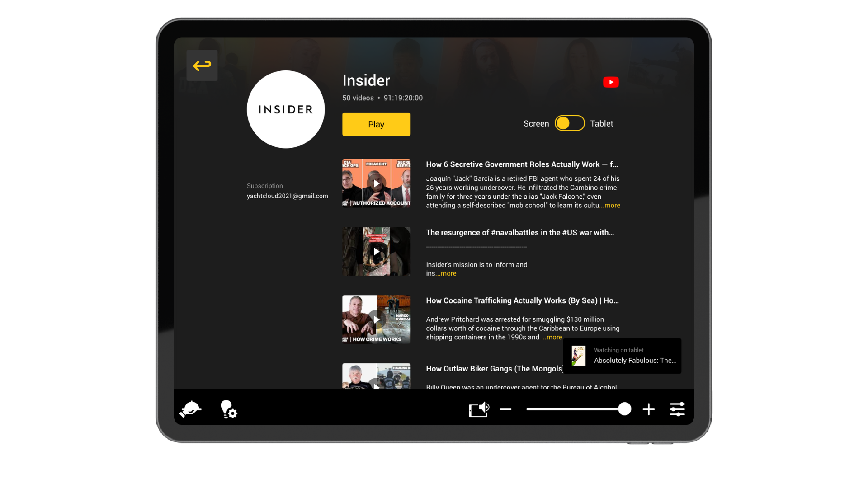This screenshot has width=868, height=488.
Task: Click the Absolutely Fabulous poster thumbnail
Action: point(579,356)
